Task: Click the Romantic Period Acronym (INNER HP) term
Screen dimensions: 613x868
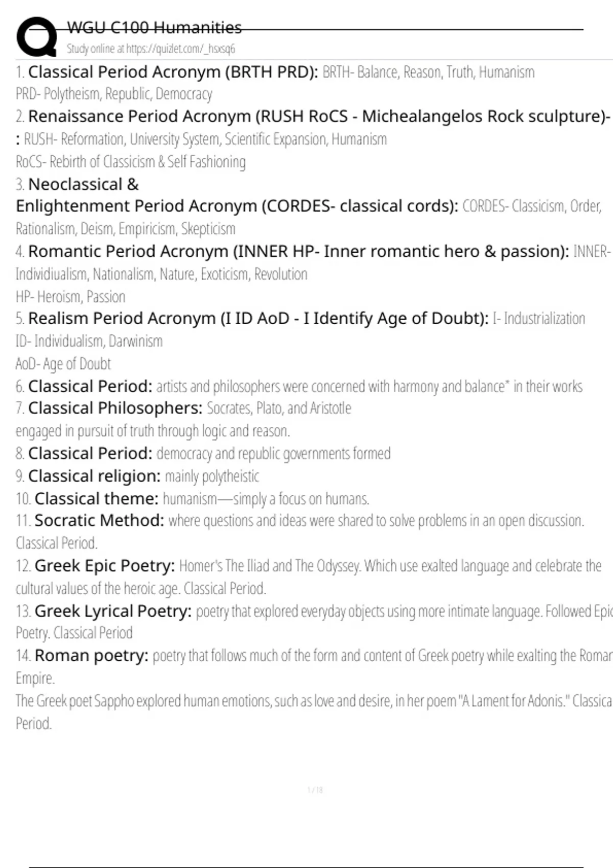Action: [x=298, y=251]
